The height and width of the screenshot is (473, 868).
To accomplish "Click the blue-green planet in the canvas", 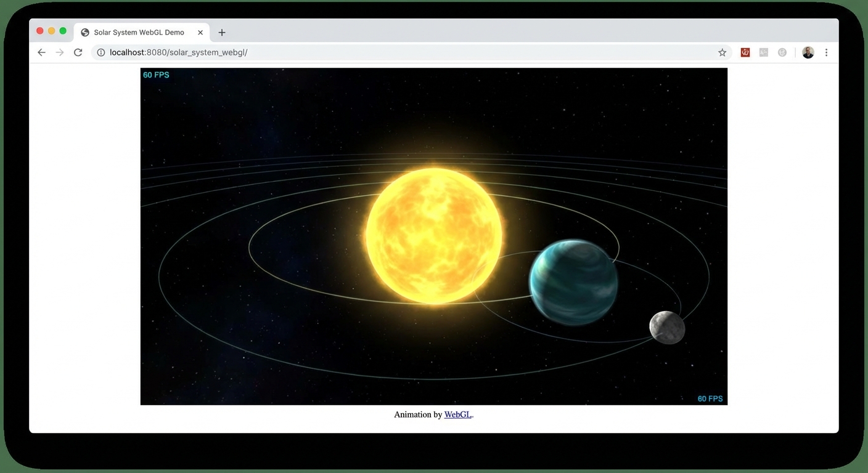I will (573, 281).
